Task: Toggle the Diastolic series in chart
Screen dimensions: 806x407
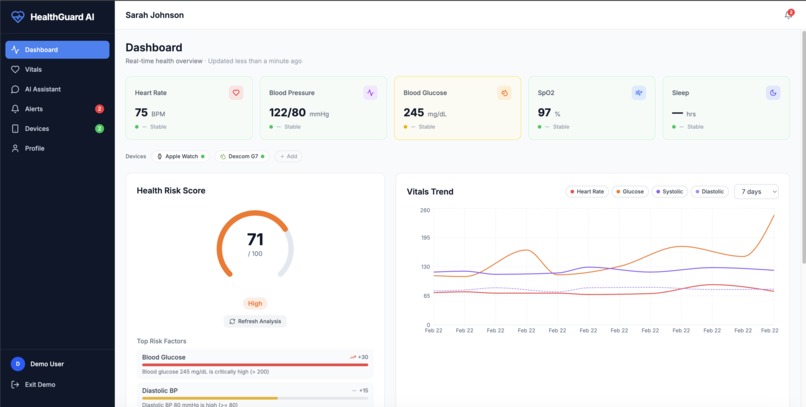Action: 709,192
